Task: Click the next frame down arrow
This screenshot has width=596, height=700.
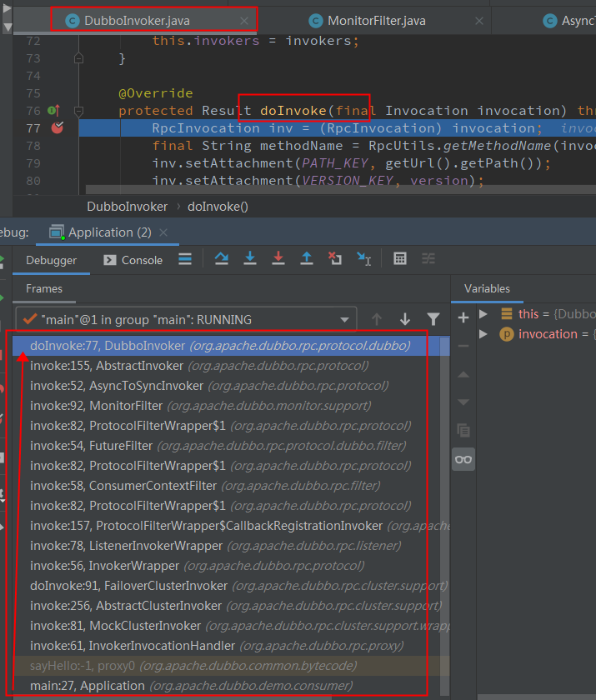Action: [x=405, y=320]
